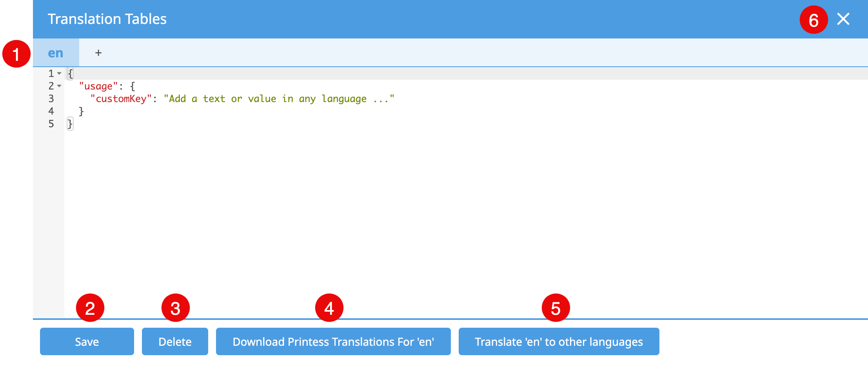
Task: Place cursor on line 4 closing brace
Action: click(81, 111)
